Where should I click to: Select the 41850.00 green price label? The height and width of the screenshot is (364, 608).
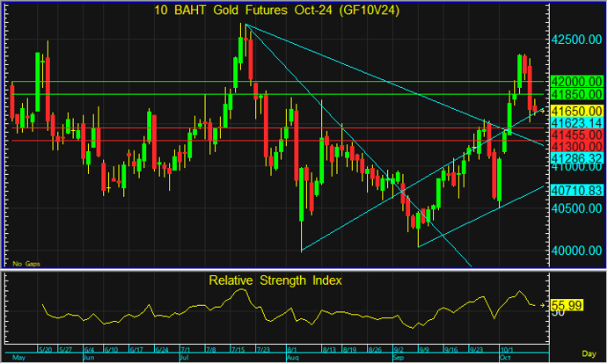click(577, 94)
